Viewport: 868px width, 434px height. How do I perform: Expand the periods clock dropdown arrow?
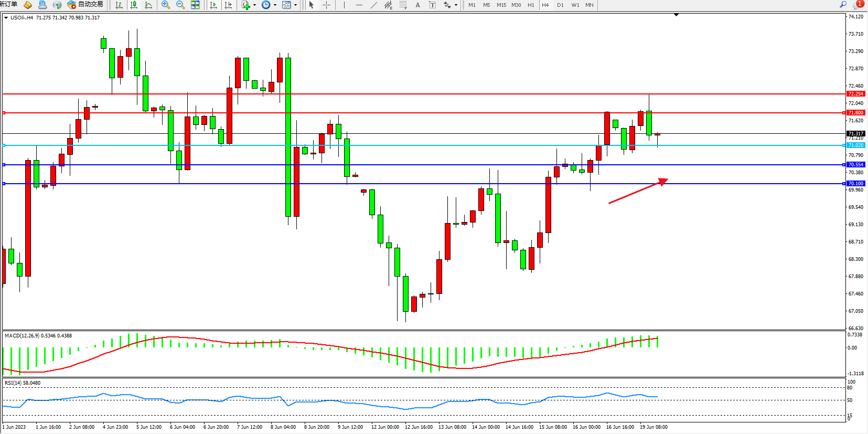pos(275,5)
